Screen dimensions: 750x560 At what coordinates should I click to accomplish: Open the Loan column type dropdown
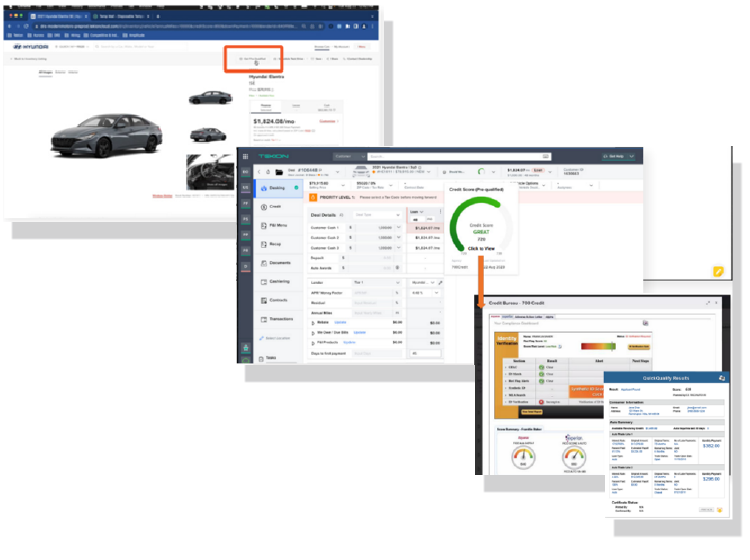click(x=417, y=211)
